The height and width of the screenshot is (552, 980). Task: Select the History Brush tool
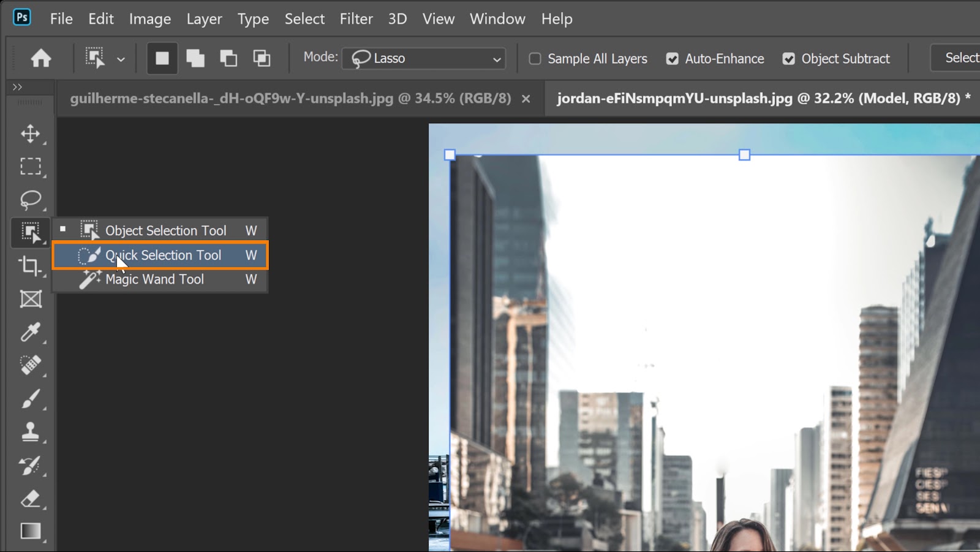point(31,465)
